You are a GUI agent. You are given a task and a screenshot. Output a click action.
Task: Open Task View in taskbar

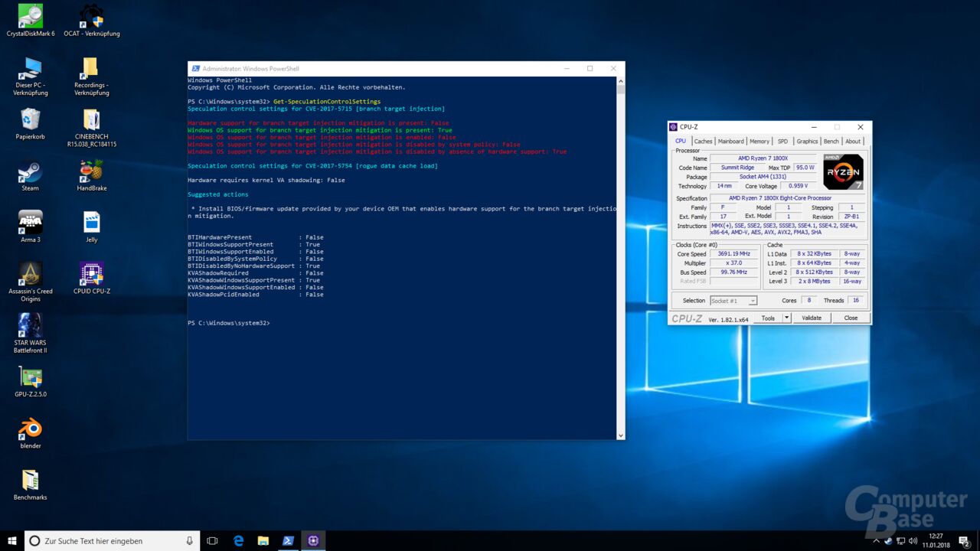coord(212,541)
